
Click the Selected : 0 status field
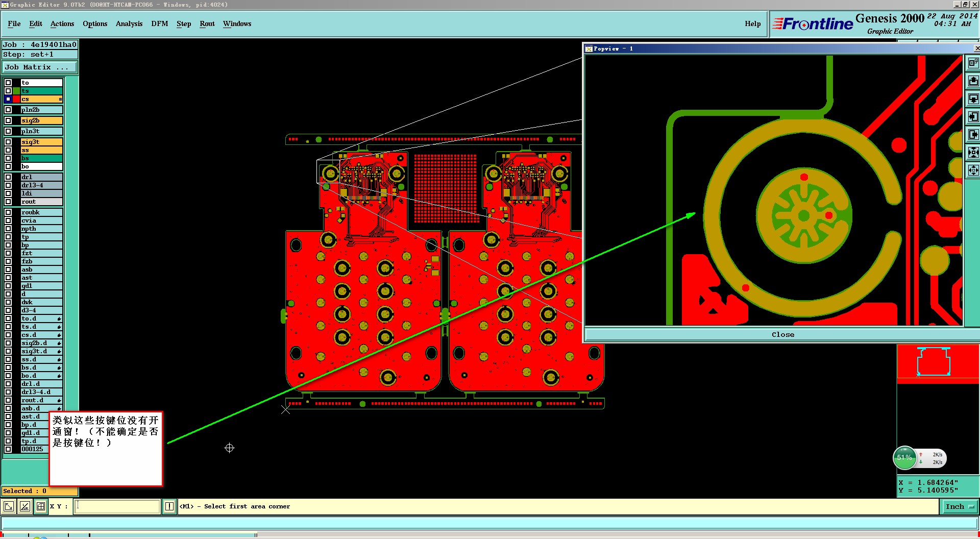(x=40, y=491)
